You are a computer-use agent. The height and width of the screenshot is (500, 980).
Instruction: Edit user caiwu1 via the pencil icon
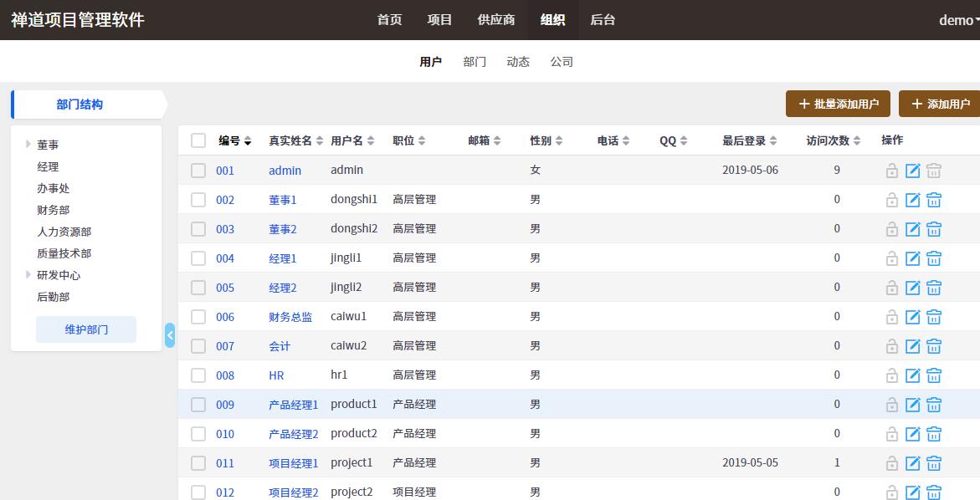[x=913, y=317]
